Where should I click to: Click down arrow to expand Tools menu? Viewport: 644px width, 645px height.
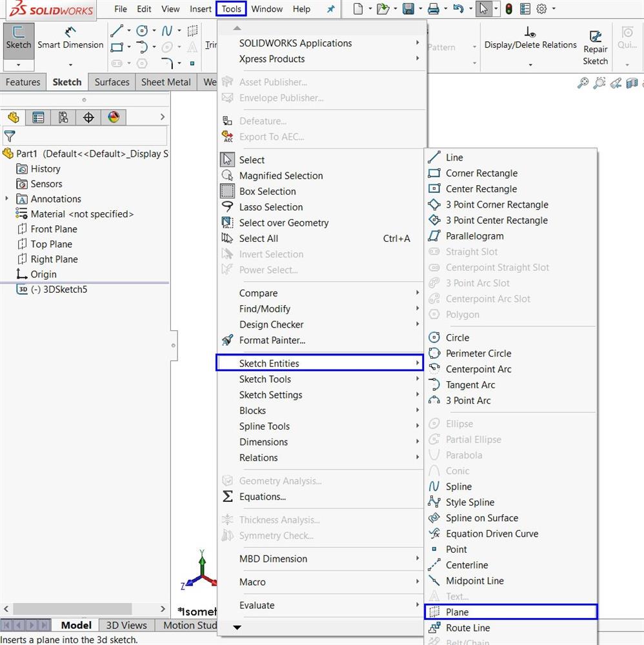pos(237,628)
